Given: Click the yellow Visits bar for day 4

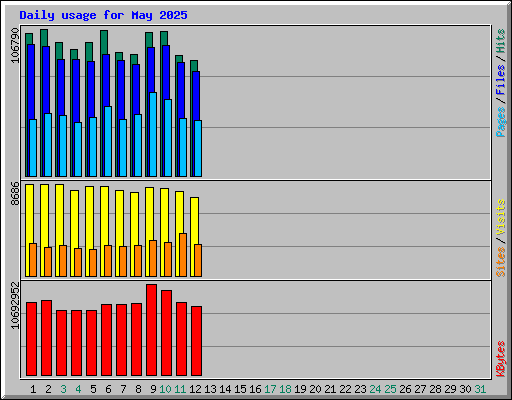Looking at the screenshot, I should (x=74, y=218).
